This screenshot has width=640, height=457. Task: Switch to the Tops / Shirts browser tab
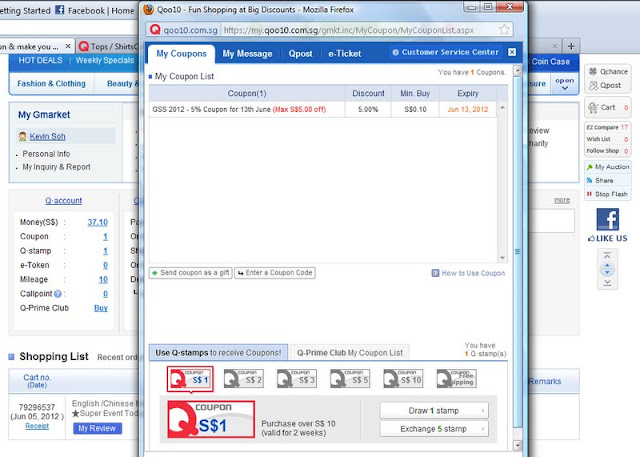pos(108,46)
